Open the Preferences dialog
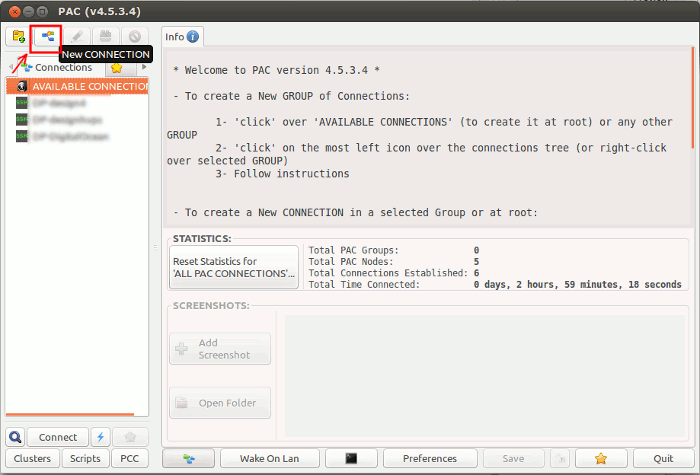This screenshot has height=475, width=700. (x=429, y=458)
